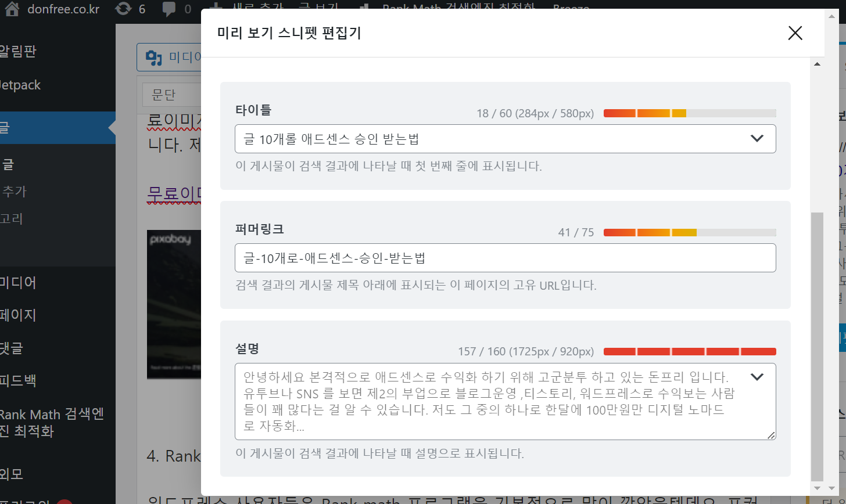This screenshot has height=504, width=846.
Task: Click the modal scrollbar down arrow
Action: (817, 488)
